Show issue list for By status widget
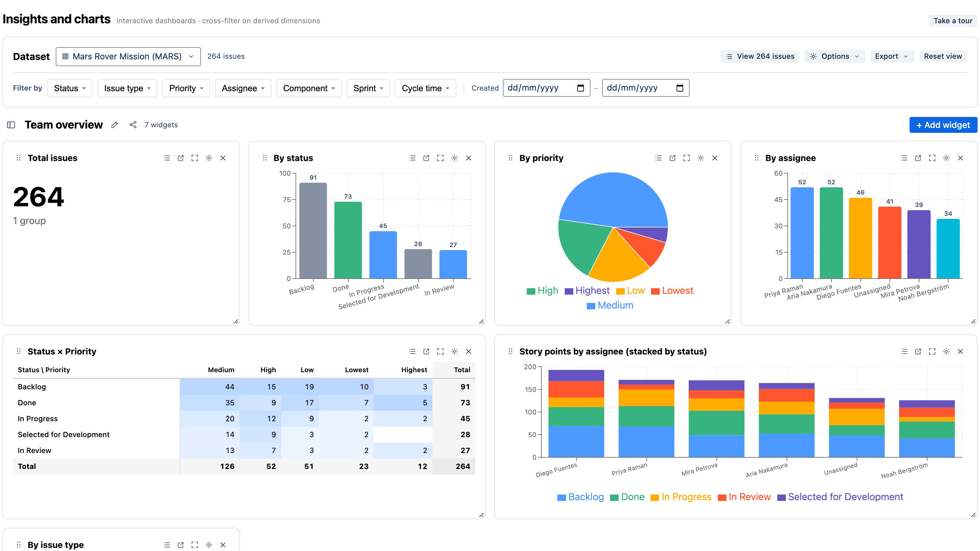Image resolution: width=980 pixels, height=551 pixels. pos(412,158)
